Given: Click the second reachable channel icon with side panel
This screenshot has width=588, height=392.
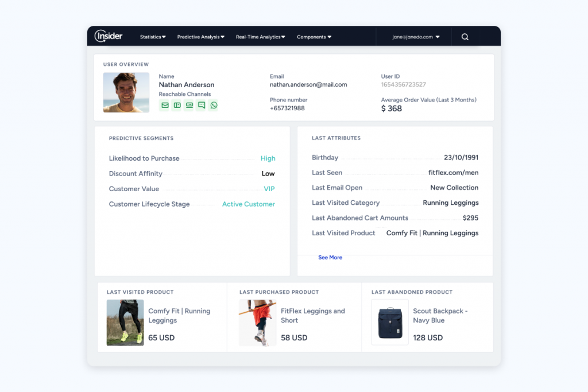Looking at the screenshot, I should [177, 106].
